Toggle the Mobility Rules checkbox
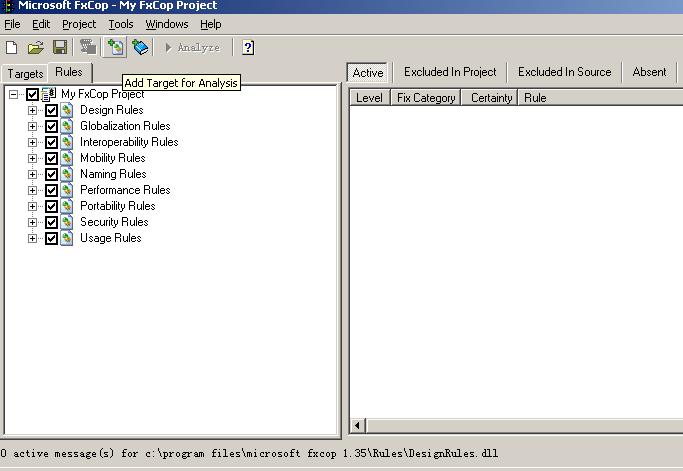Screen dimensions: 683x471 tap(51, 158)
